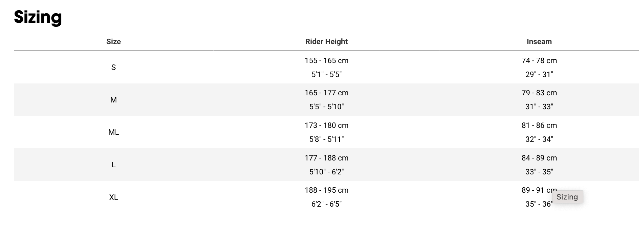Select the XL size row label

click(x=114, y=197)
